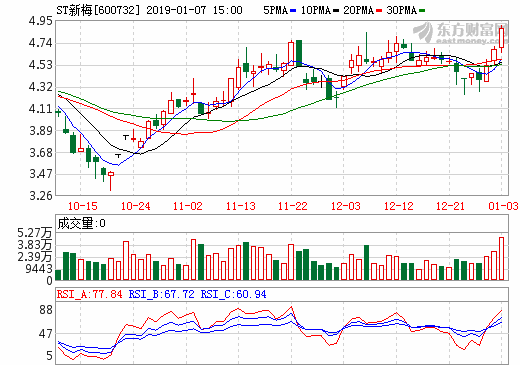Click green line swatch beside 30PMA

[x=422, y=11]
